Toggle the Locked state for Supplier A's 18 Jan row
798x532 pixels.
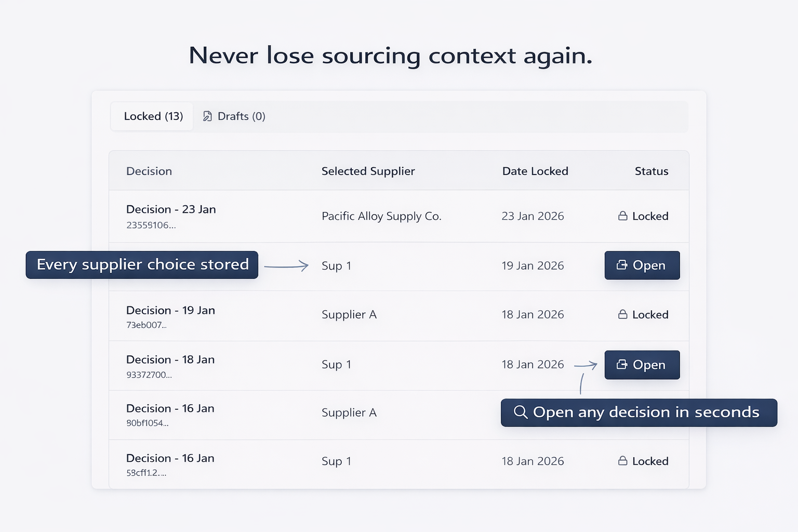[643, 315]
